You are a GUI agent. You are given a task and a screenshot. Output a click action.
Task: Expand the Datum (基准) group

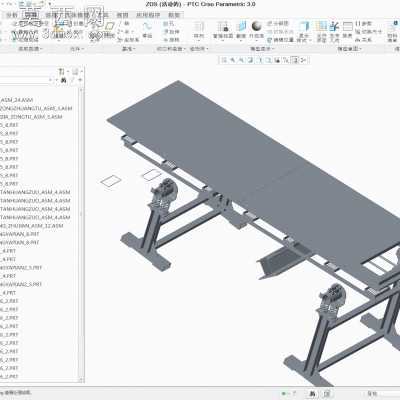click(x=128, y=49)
